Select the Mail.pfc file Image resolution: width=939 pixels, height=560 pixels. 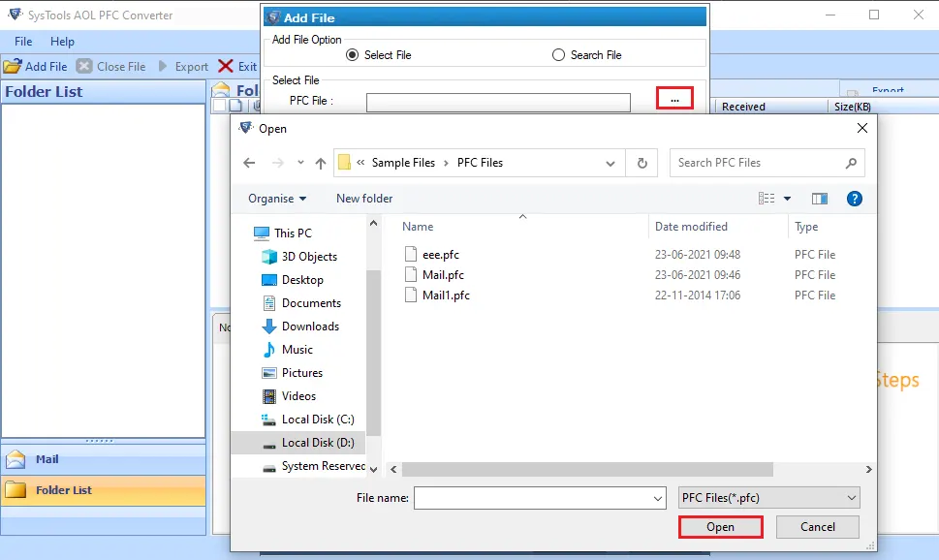[x=443, y=275]
